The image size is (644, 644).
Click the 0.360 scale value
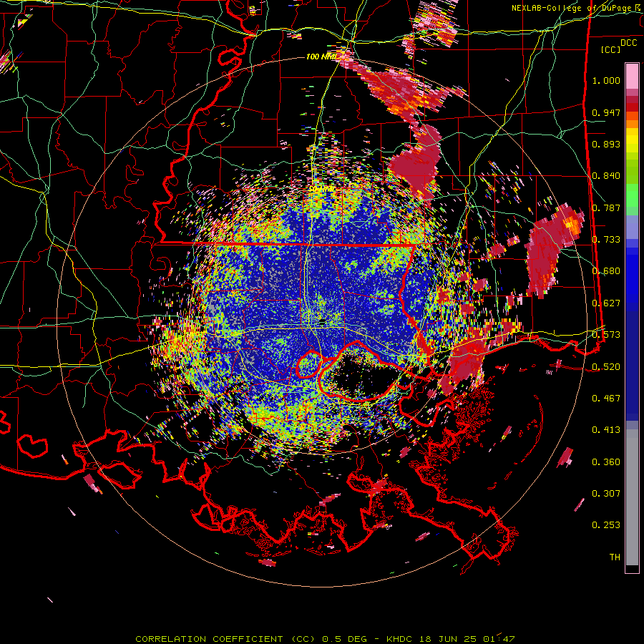(606, 462)
